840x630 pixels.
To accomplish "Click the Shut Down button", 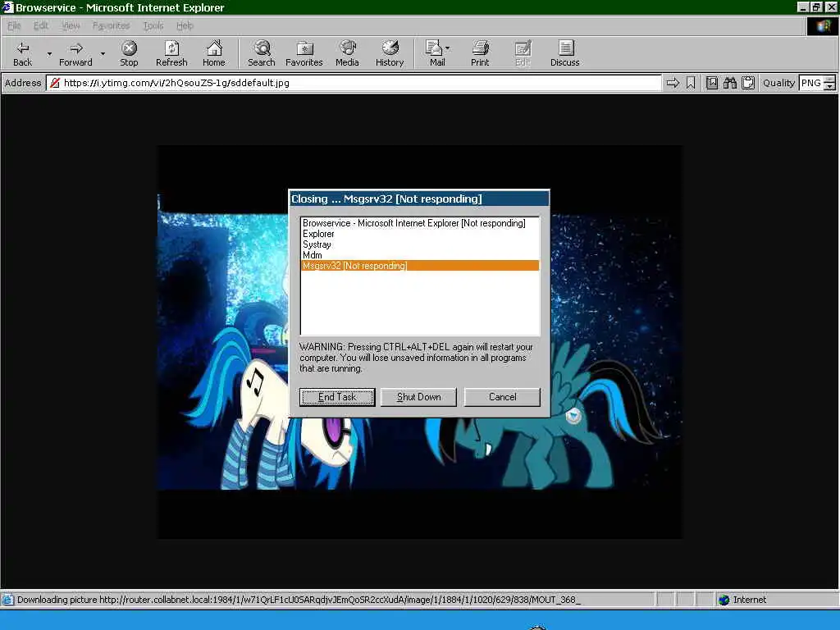I will [x=419, y=397].
